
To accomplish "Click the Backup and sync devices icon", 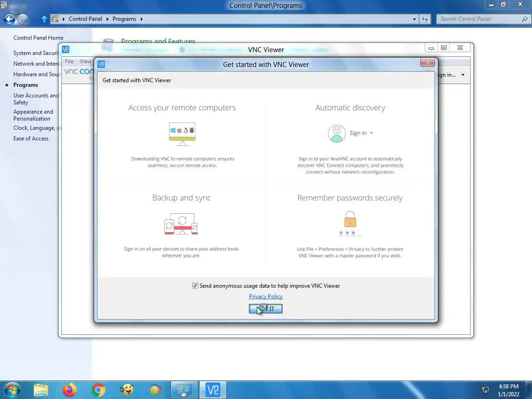I will click(181, 224).
